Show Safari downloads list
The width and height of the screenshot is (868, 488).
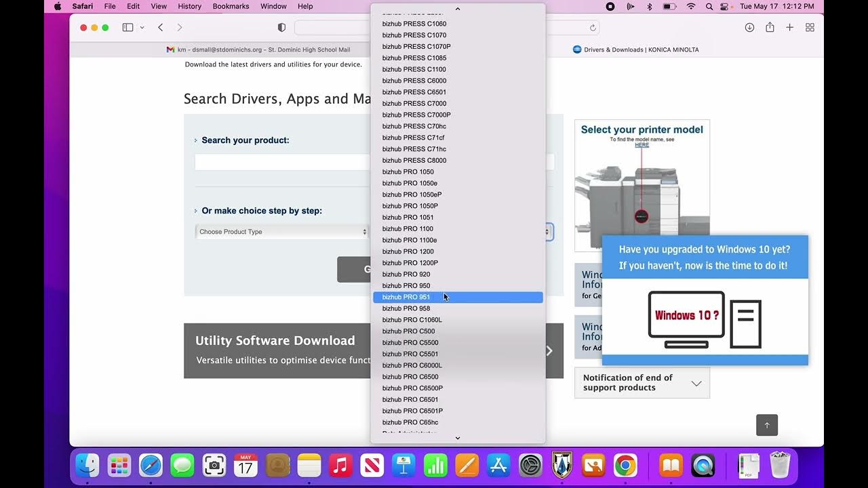(749, 27)
